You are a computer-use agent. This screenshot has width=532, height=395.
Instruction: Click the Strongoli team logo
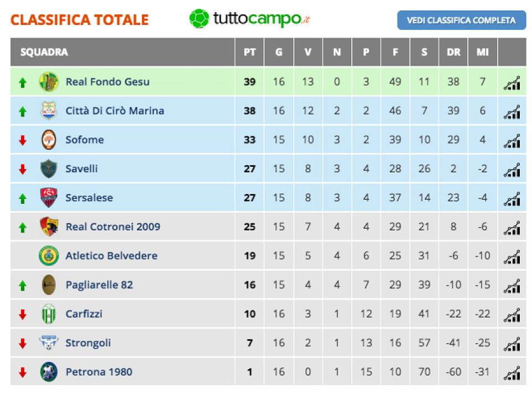(49, 343)
